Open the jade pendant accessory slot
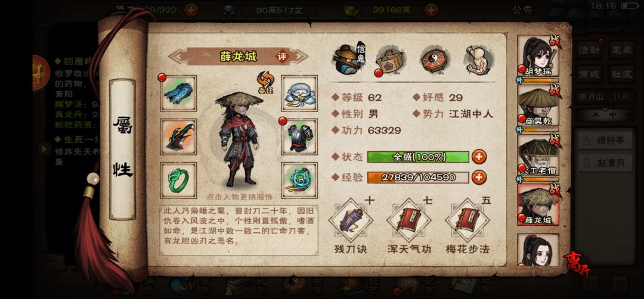This screenshot has height=299, width=644. [x=299, y=180]
